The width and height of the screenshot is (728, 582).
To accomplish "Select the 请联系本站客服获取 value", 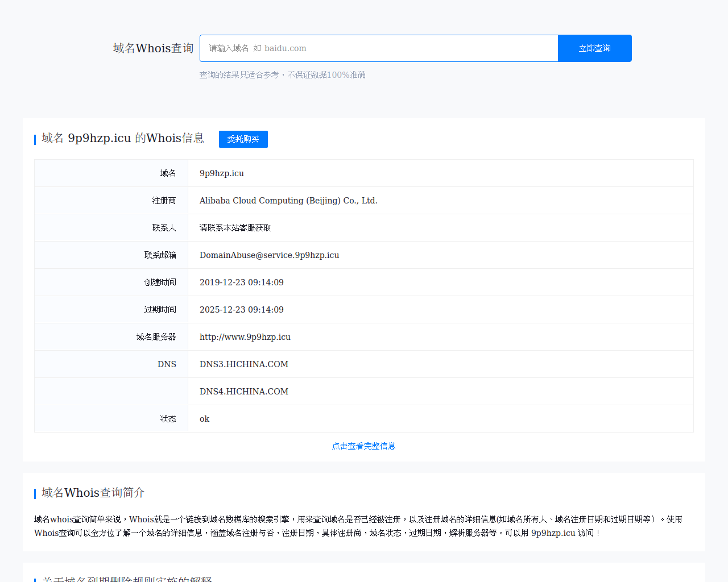I will [235, 228].
